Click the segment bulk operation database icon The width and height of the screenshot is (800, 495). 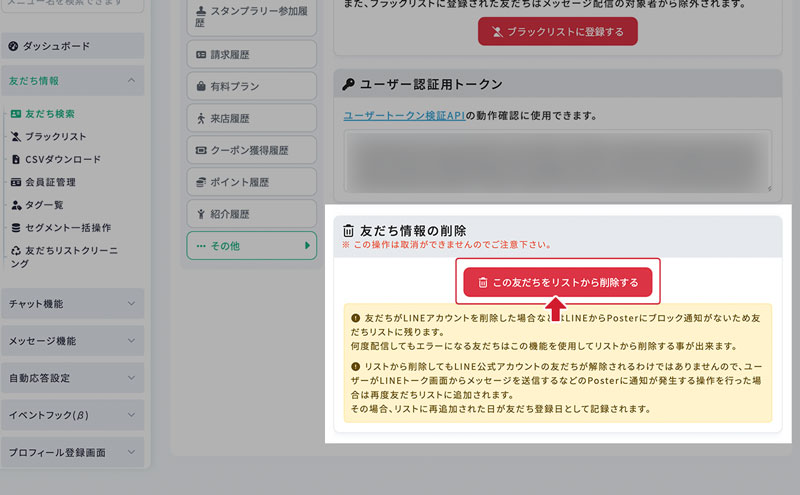click(16, 228)
